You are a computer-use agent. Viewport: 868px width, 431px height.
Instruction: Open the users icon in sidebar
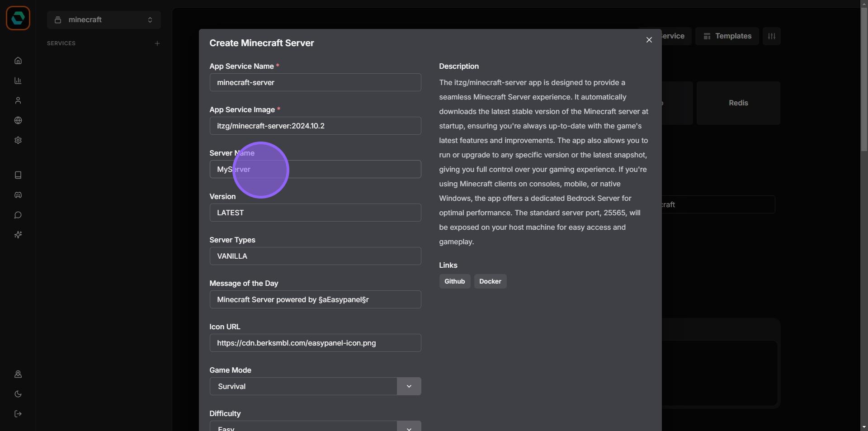tap(18, 100)
